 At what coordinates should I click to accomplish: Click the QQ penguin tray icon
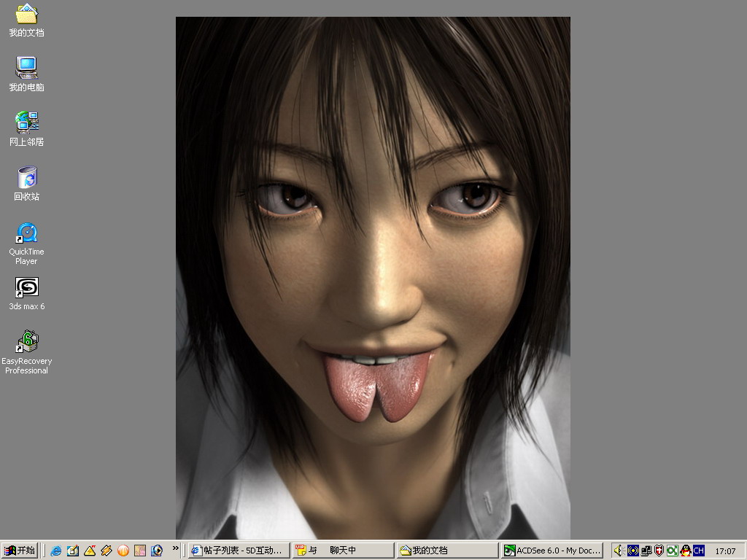[x=686, y=551]
